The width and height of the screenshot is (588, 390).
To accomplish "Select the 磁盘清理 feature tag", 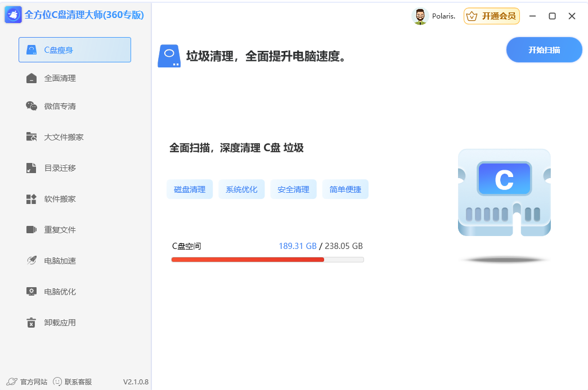I will [x=190, y=189].
